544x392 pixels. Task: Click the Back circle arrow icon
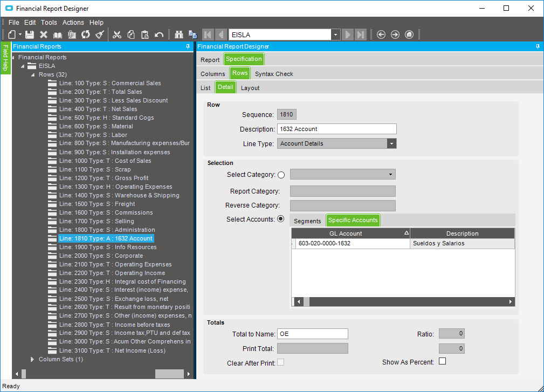[381, 35]
